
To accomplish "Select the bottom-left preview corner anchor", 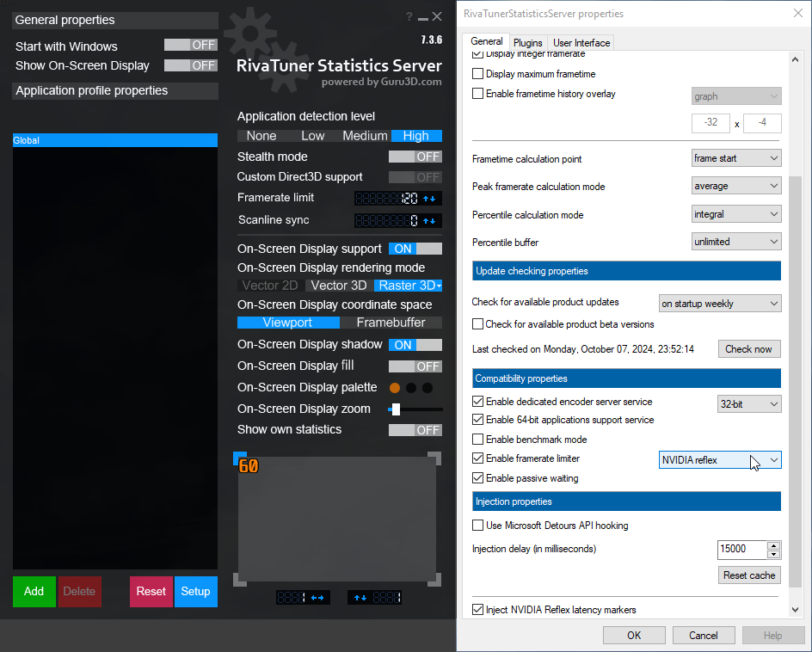I will pos(240,580).
